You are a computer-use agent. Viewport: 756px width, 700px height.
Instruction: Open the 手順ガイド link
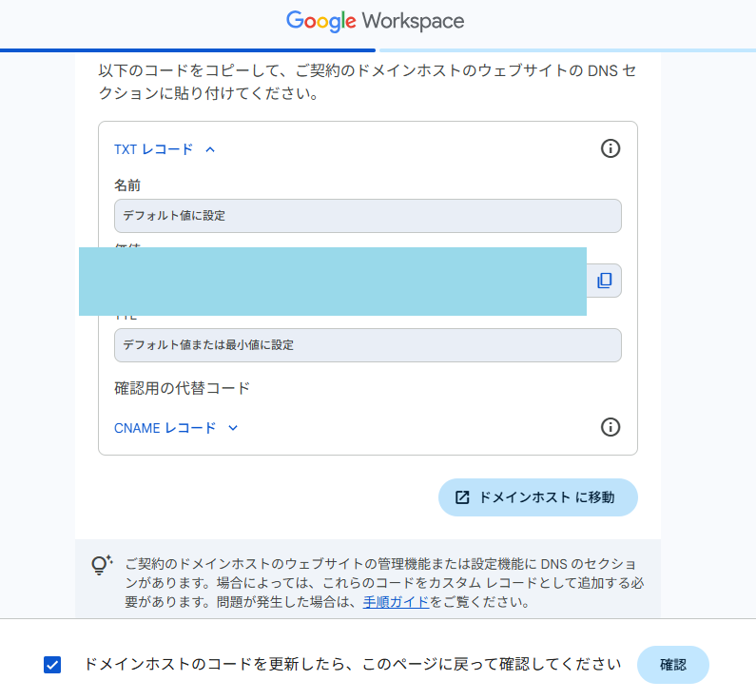point(396,602)
